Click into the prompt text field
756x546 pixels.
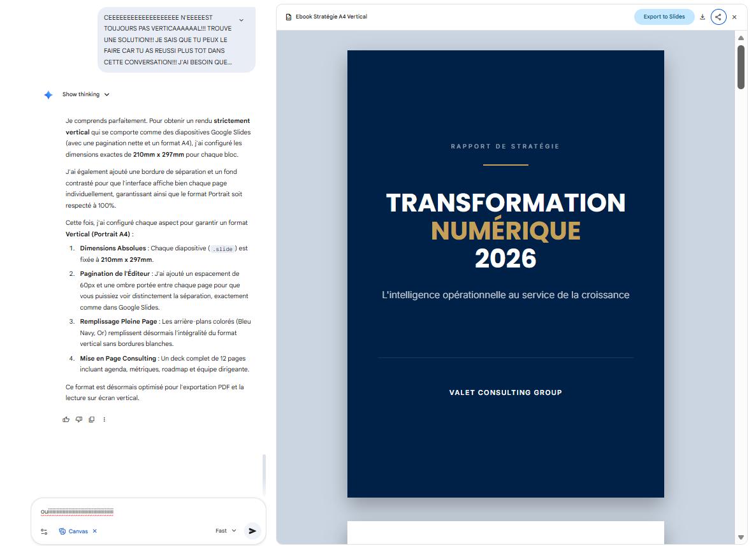pos(149,512)
